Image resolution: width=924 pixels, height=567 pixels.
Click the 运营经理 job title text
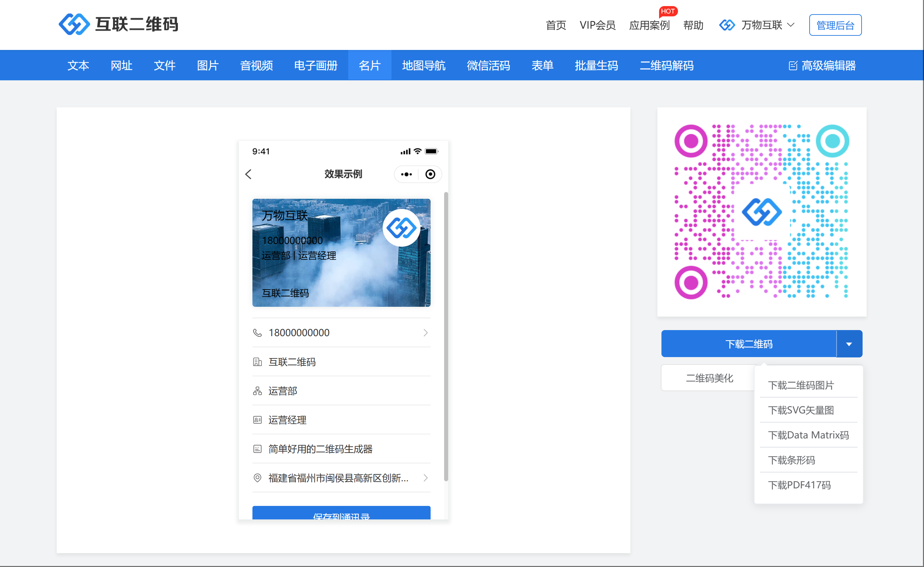coord(287,420)
